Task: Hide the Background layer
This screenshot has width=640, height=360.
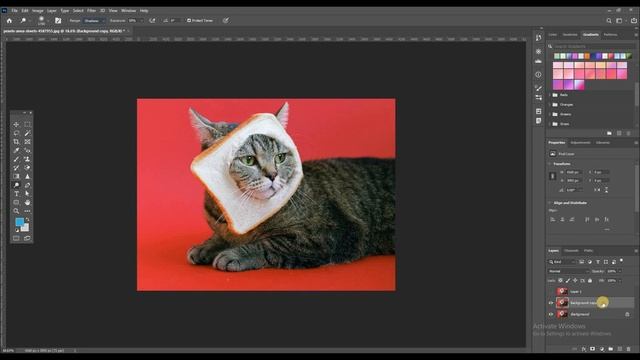Action: pos(551,314)
